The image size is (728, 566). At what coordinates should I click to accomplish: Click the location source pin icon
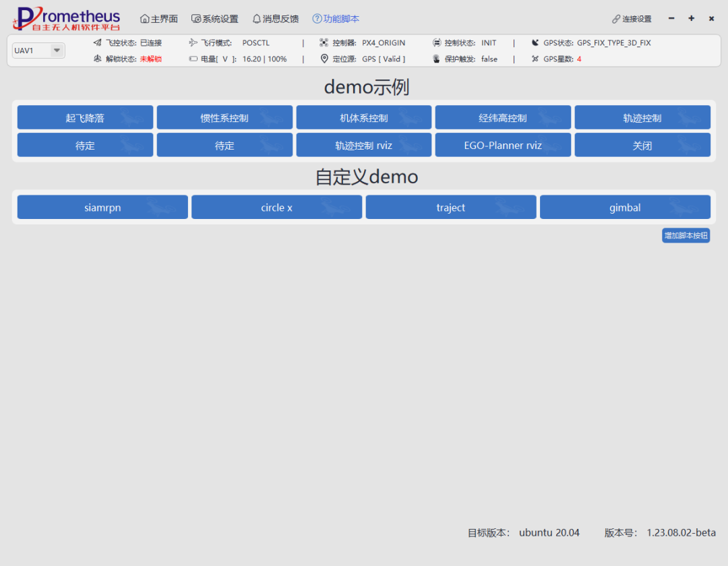[x=324, y=59]
